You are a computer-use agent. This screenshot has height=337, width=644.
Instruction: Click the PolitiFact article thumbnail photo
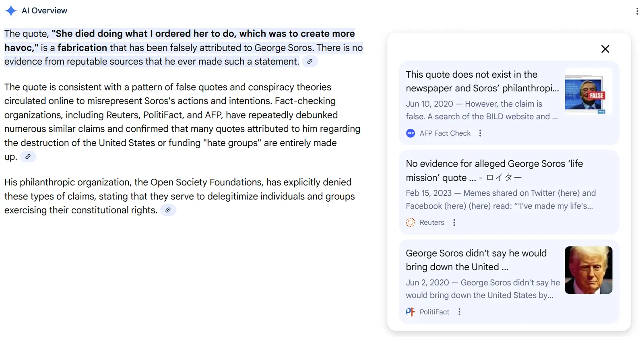coord(588,270)
